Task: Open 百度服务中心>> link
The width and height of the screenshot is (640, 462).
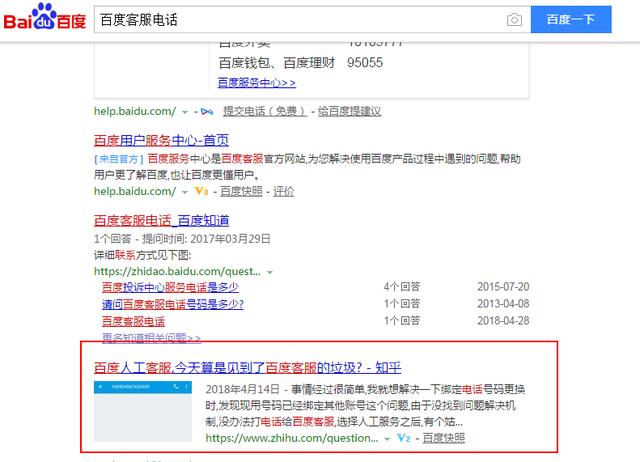Action: [256, 83]
